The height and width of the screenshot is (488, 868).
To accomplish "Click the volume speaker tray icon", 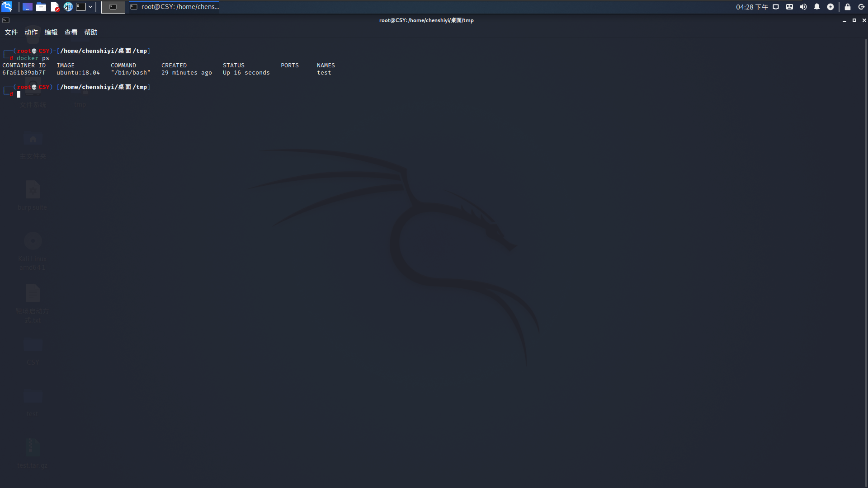I will point(803,7).
